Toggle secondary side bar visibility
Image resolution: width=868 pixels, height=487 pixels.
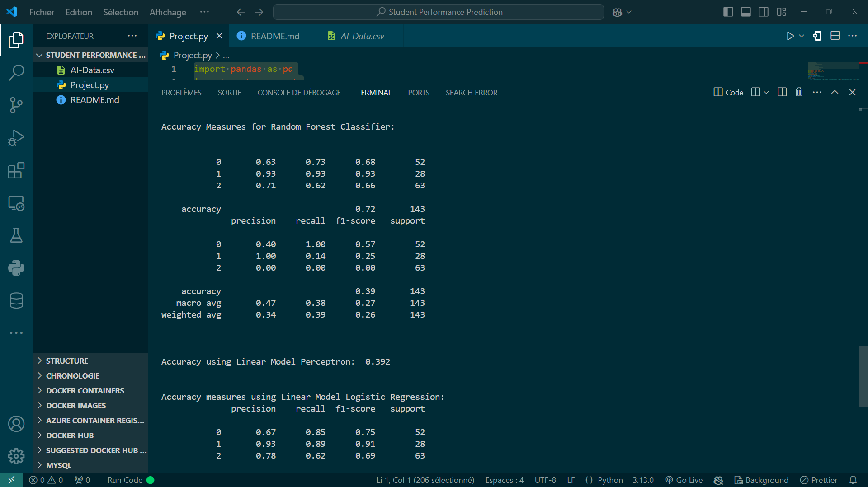click(x=764, y=12)
